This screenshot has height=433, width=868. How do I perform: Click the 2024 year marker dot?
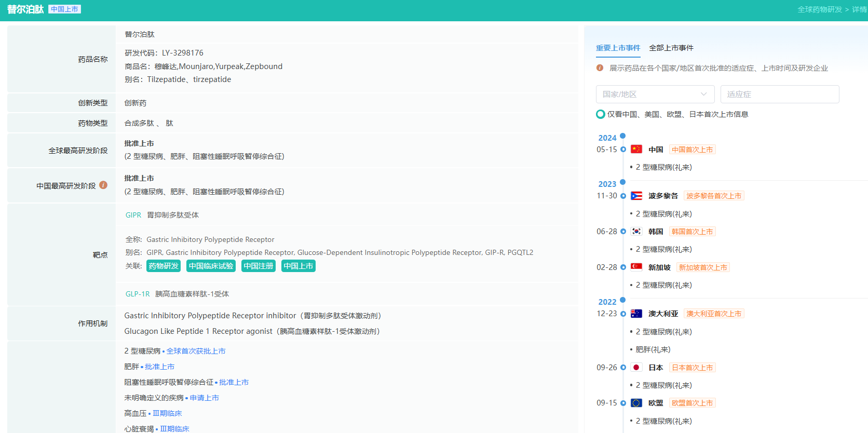pos(623,136)
